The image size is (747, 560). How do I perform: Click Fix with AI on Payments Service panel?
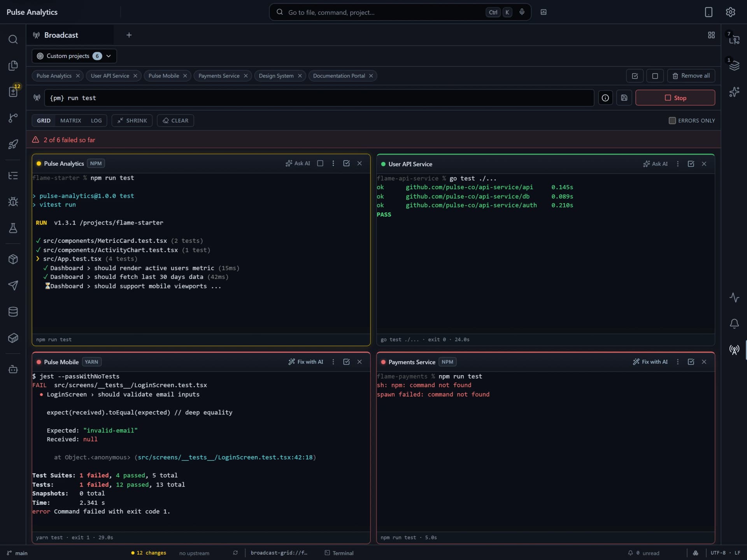[x=650, y=362]
